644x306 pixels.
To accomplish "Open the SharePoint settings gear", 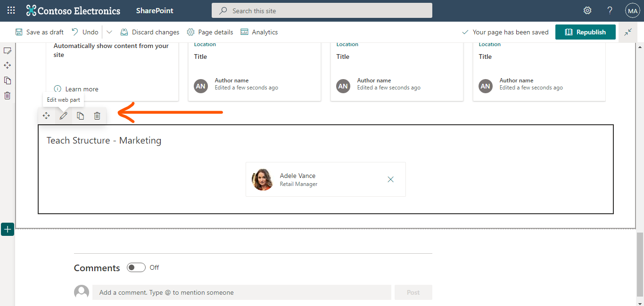I will (587, 10).
